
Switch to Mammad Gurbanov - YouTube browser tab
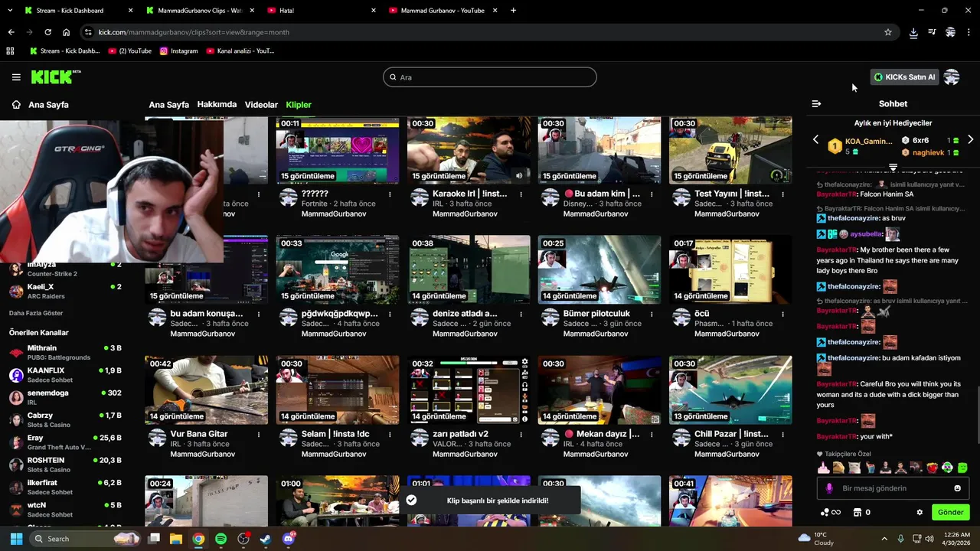pyautogui.click(x=443, y=11)
